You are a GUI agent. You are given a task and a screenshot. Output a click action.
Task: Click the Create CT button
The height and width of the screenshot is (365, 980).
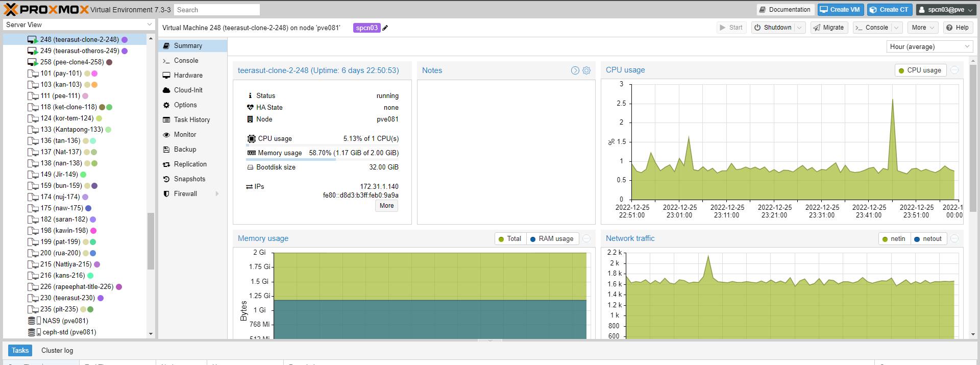pyautogui.click(x=889, y=10)
